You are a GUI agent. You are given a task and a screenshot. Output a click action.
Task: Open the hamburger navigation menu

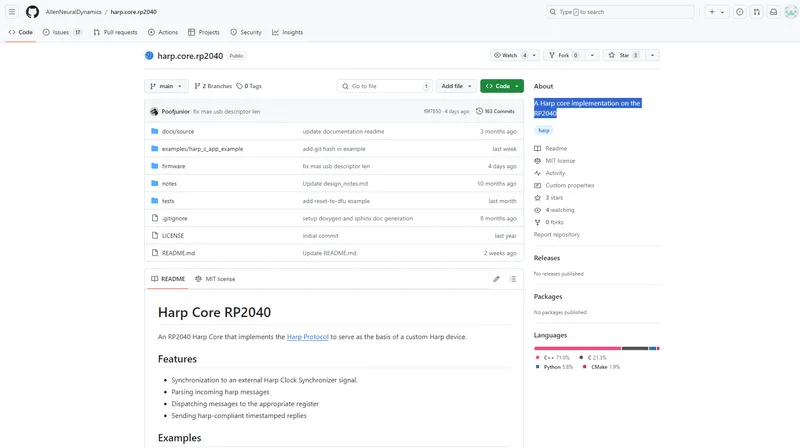point(12,12)
